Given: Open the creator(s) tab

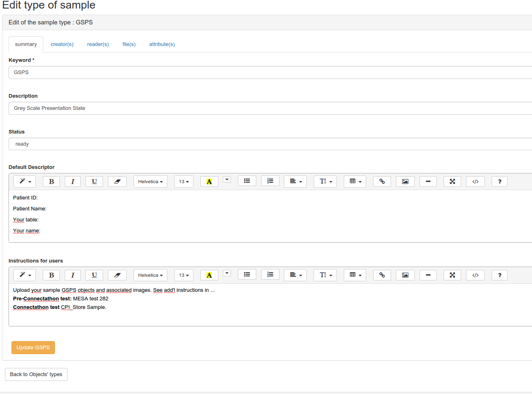Looking at the screenshot, I should (62, 44).
